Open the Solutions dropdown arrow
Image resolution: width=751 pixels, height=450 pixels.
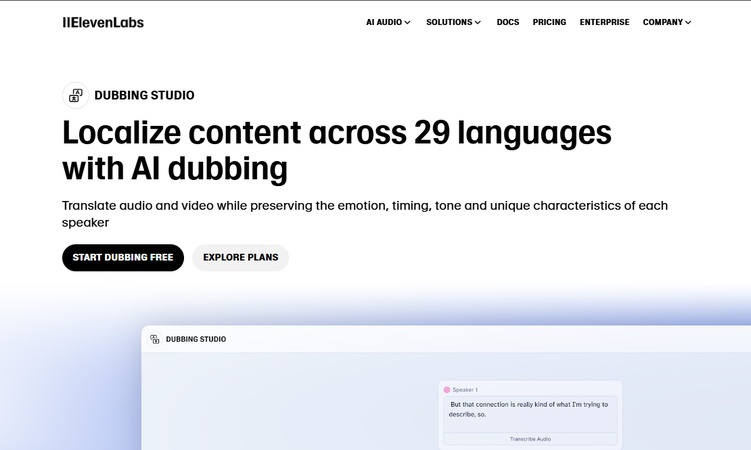click(x=478, y=22)
